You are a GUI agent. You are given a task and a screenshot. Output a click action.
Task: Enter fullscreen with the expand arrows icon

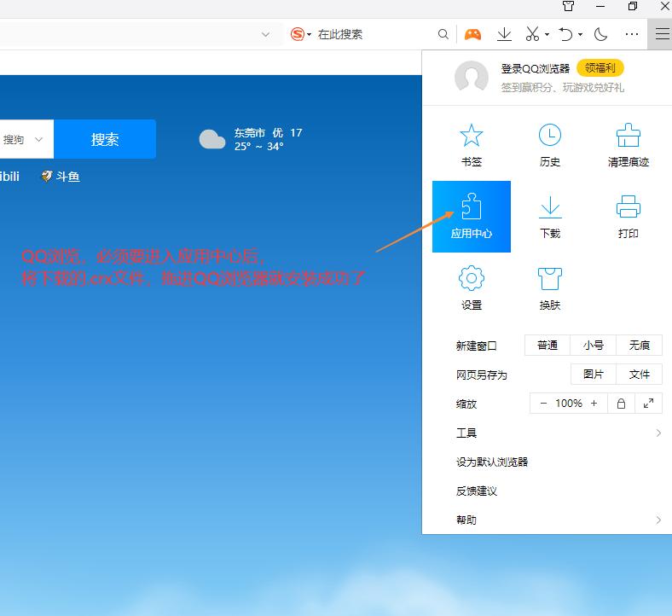coord(648,404)
